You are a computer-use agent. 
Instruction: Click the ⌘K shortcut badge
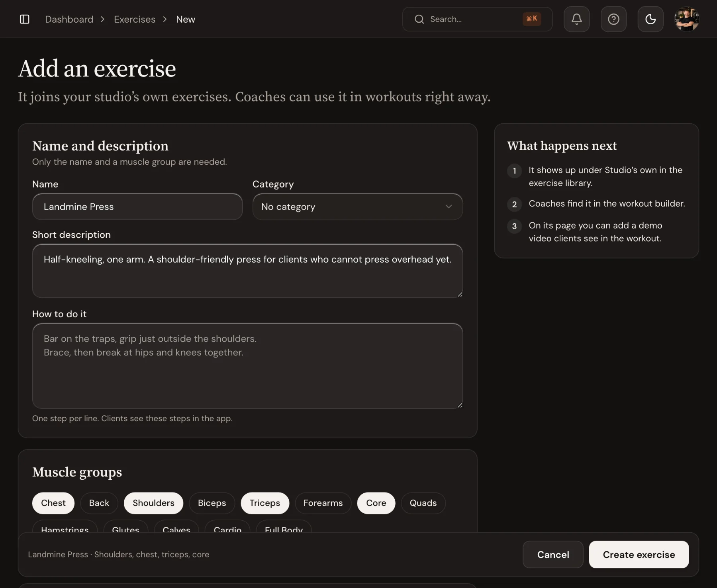(532, 19)
